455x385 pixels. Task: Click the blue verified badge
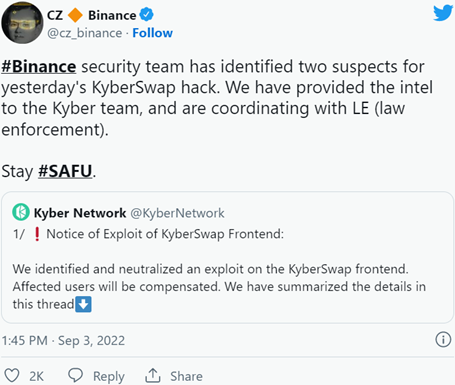click(146, 14)
